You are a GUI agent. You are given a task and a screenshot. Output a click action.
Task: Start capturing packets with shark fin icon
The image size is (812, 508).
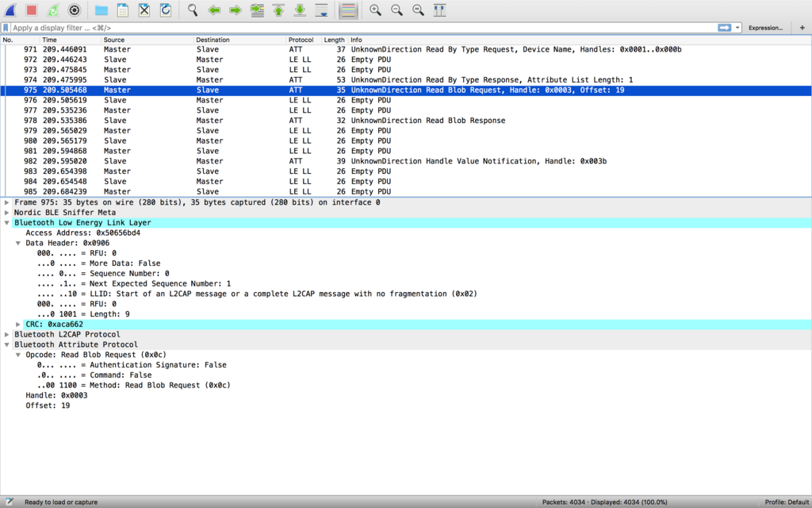click(10, 10)
